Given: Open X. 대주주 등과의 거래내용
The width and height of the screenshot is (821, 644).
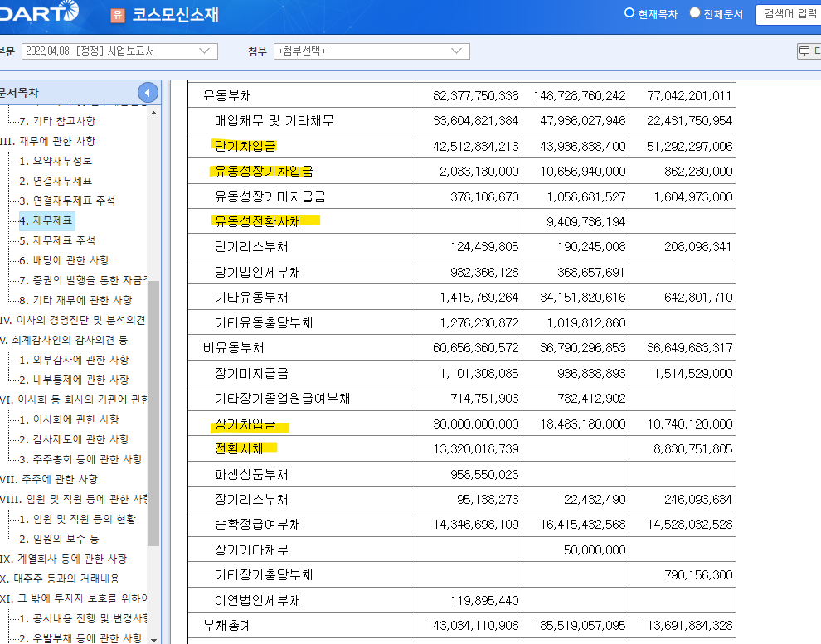Looking at the screenshot, I should pos(60,578).
